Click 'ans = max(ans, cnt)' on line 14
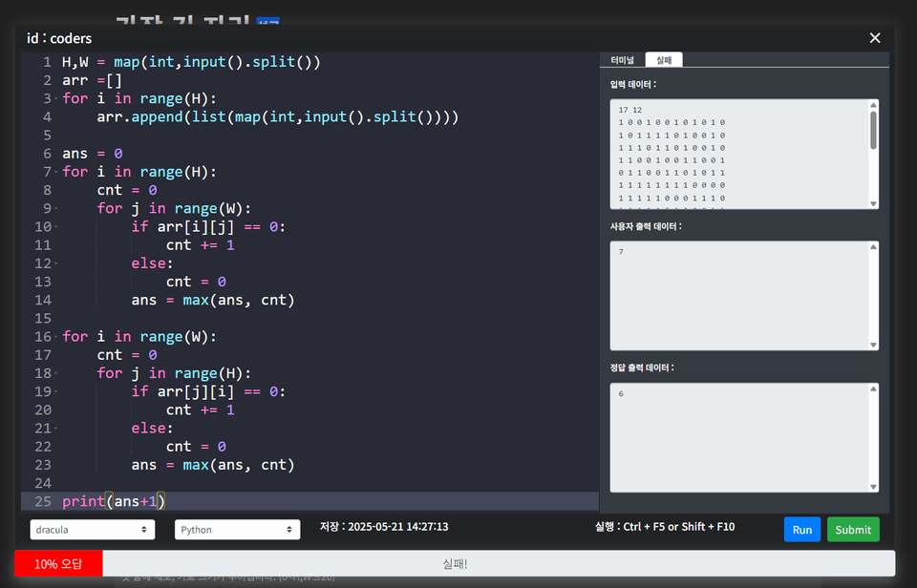This screenshot has width=917, height=588. coord(213,300)
